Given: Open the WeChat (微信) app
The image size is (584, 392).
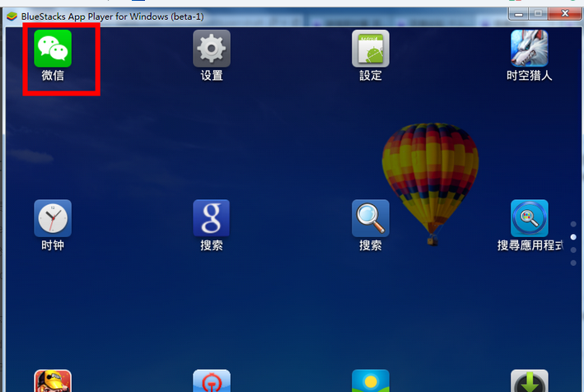Looking at the screenshot, I should pyautogui.click(x=53, y=49).
